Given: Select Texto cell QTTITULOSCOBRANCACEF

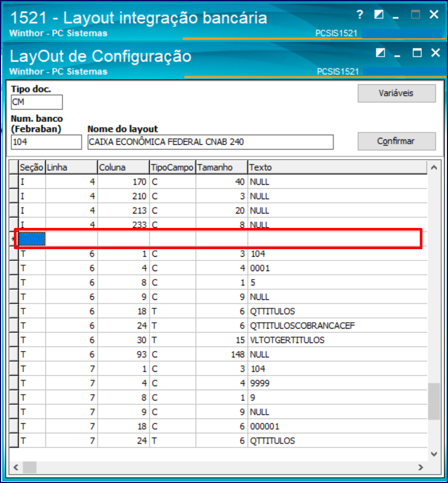Looking at the screenshot, I should click(x=338, y=325).
